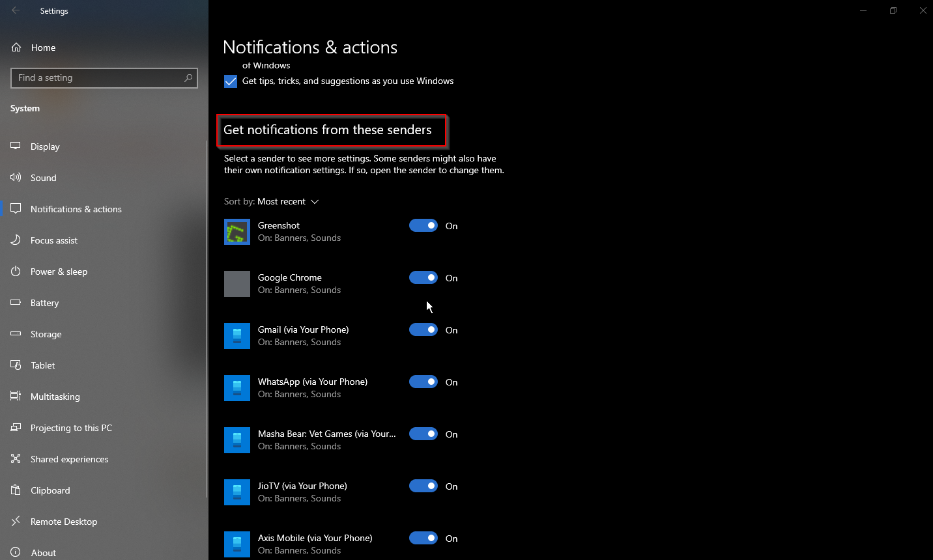Click the Remote Desktop icon
This screenshot has width=933, height=560.
click(x=16, y=521)
